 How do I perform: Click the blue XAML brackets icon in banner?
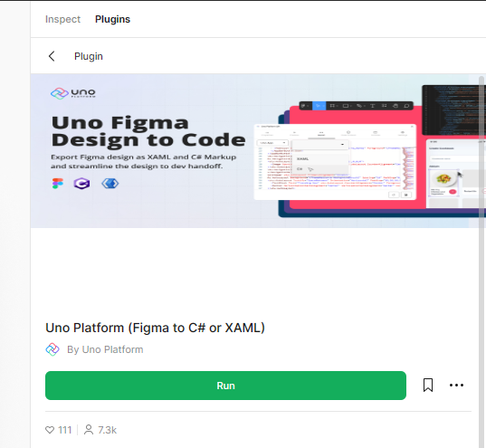pyautogui.click(x=110, y=183)
